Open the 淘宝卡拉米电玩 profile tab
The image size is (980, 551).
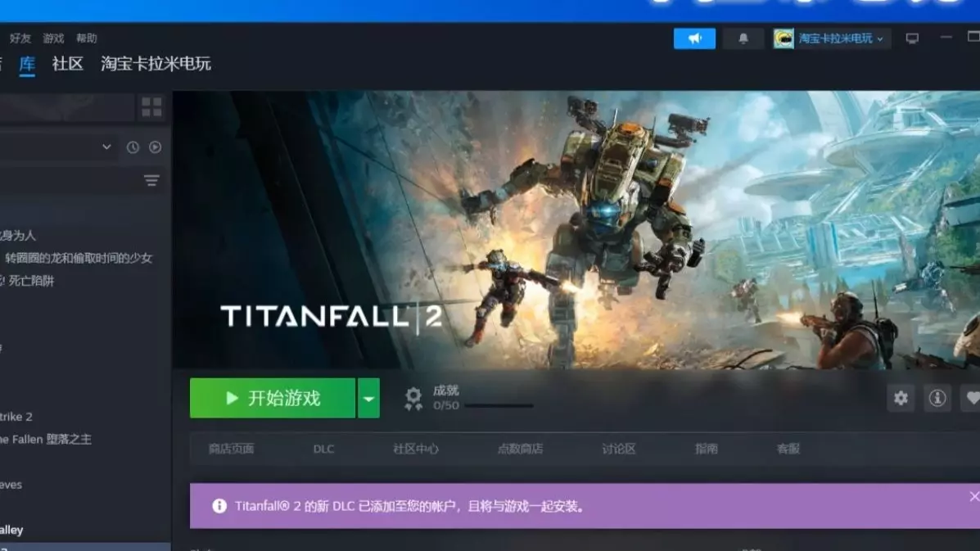click(x=156, y=64)
